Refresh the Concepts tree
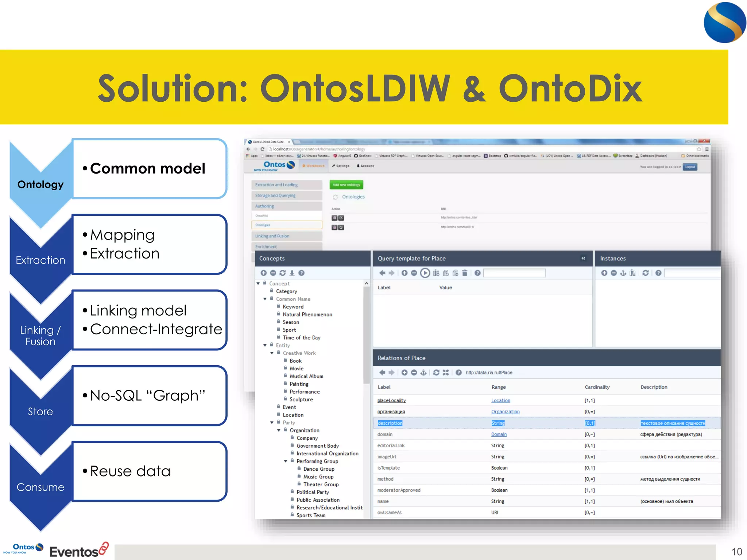Image resolution: width=747 pixels, height=560 pixels. (282, 273)
